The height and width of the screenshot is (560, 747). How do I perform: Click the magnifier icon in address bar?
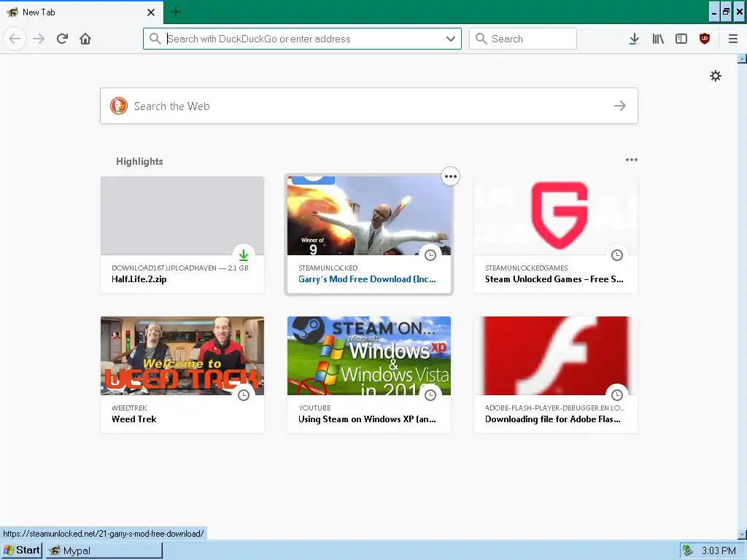pyautogui.click(x=155, y=39)
